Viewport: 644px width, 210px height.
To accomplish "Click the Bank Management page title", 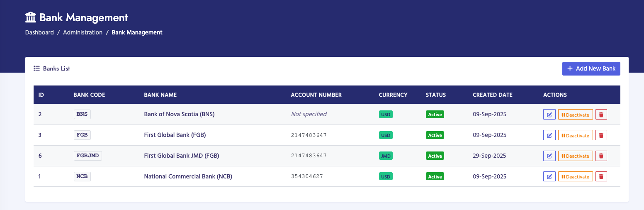I will pos(83,17).
